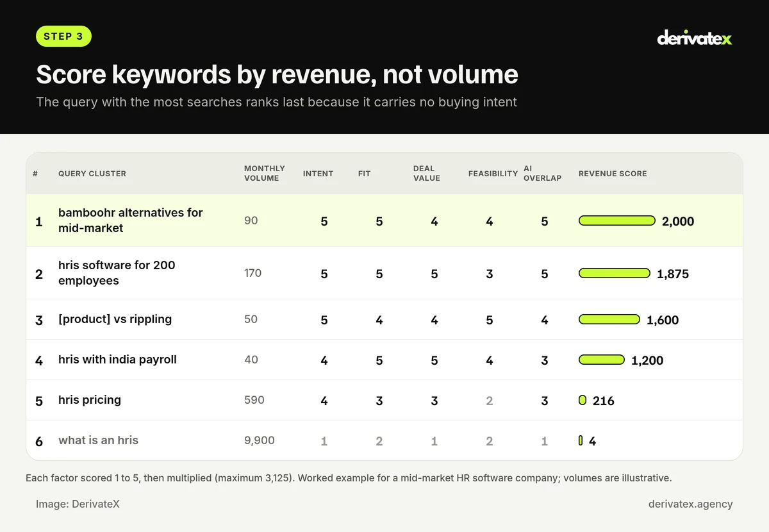Click the FIT column header
Image resolution: width=769 pixels, height=532 pixels.
pyautogui.click(x=364, y=174)
